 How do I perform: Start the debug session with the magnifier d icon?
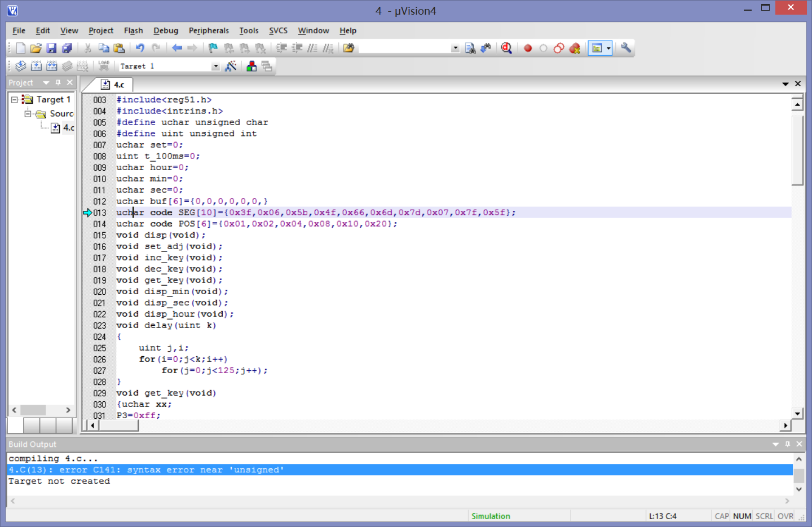click(506, 48)
